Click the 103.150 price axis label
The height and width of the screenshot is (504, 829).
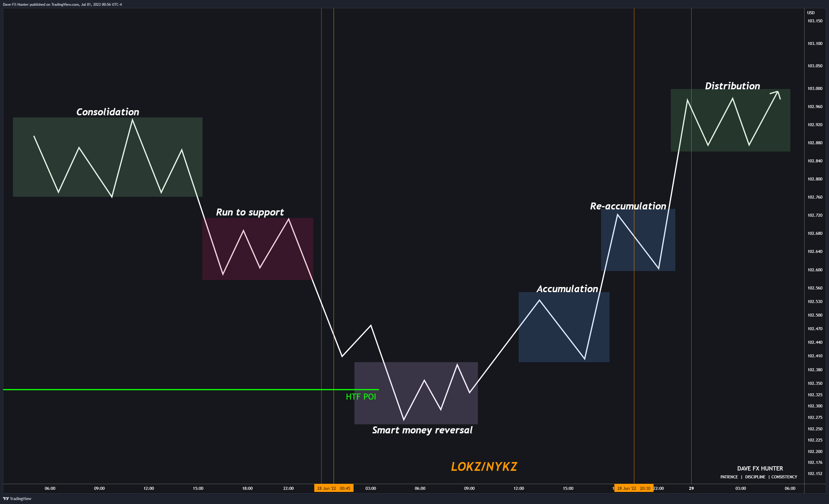(x=815, y=21)
